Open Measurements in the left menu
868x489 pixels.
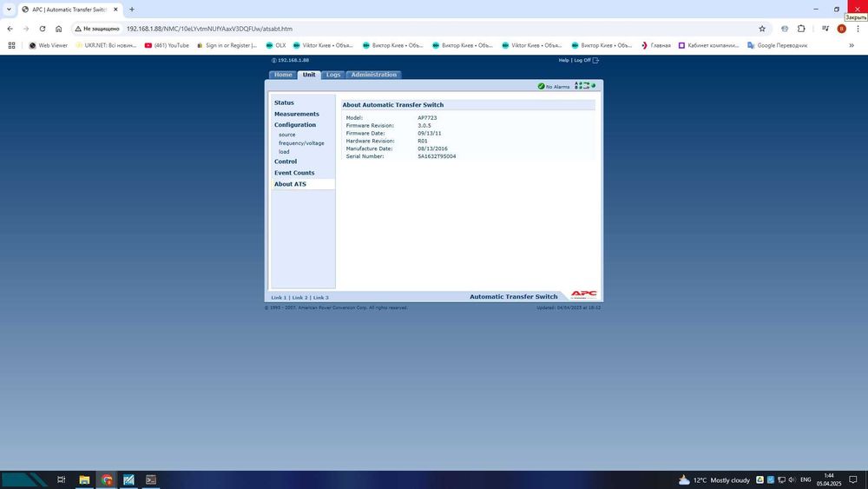(297, 114)
